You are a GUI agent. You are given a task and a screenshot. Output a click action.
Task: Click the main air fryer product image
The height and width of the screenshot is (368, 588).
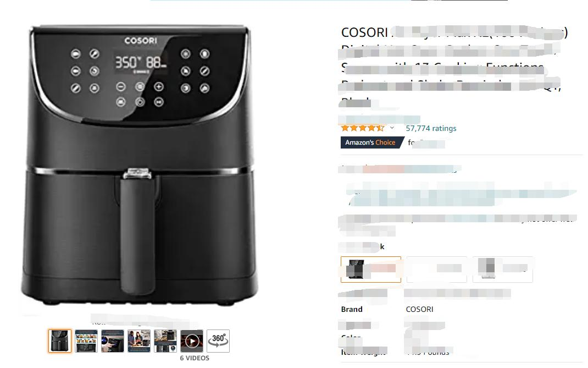(x=140, y=165)
